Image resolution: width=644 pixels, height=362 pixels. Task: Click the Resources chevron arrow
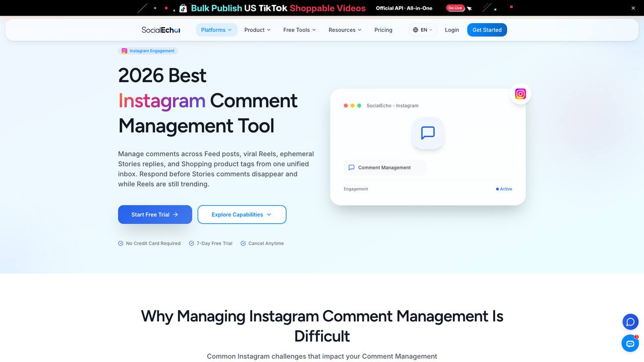359,30
